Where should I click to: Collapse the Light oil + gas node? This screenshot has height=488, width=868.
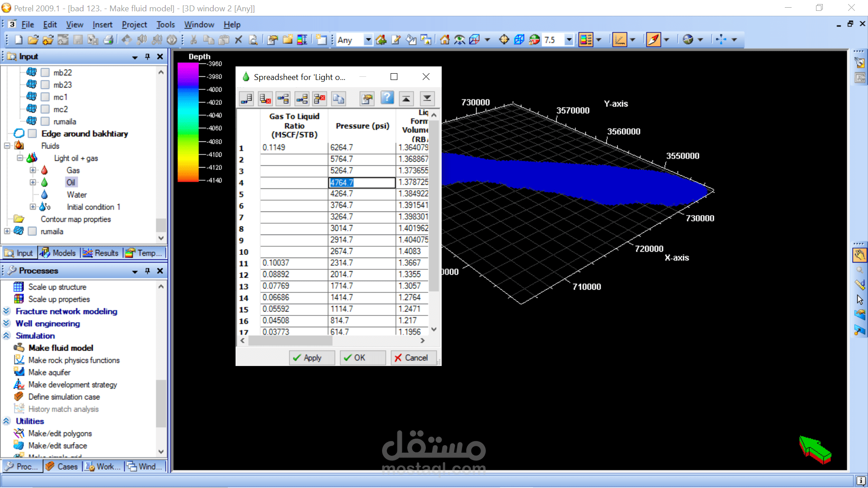[x=20, y=158]
